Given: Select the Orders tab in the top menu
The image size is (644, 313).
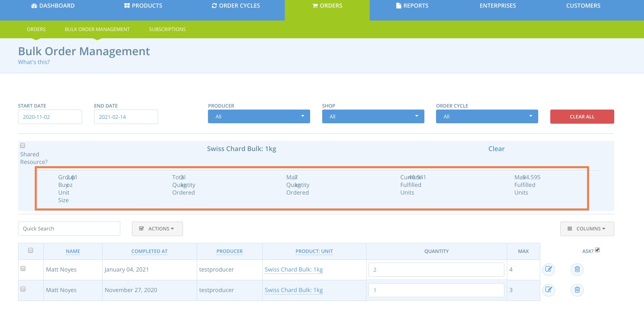Looking at the screenshot, I should point(327,6).
